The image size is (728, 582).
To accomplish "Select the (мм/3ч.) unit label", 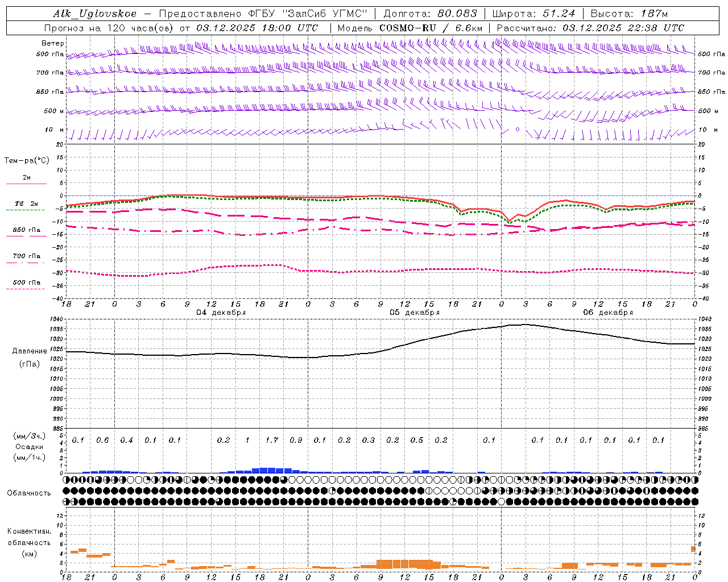I will coord(28,436).
